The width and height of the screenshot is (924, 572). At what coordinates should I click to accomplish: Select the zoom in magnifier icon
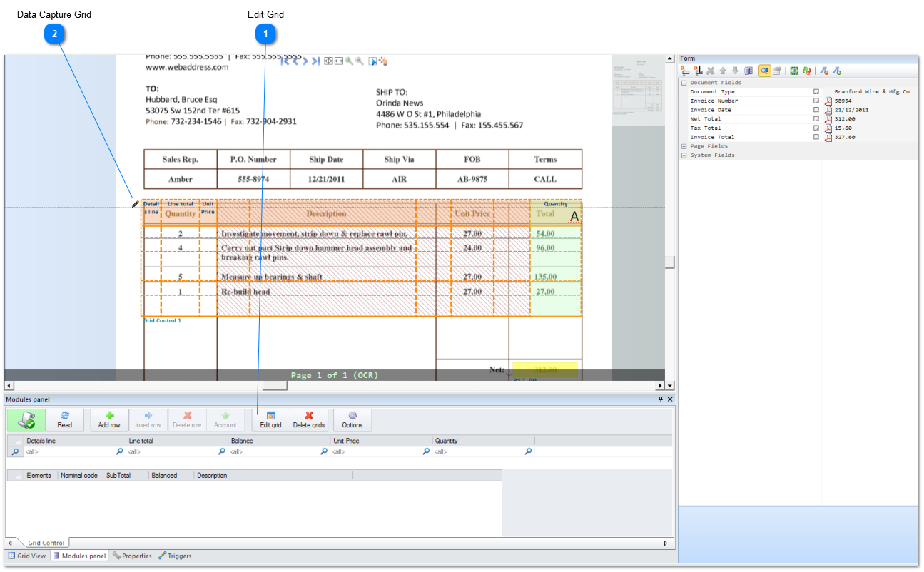[350, 61]
